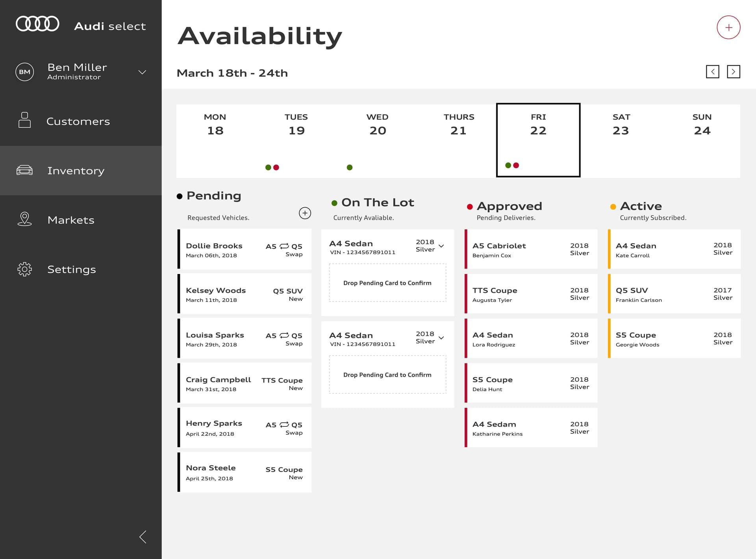Viewport: 756px width, 559px height.
Task: Expand the first A4 Sedan on-lot card
Action: (x=441, y=246)
